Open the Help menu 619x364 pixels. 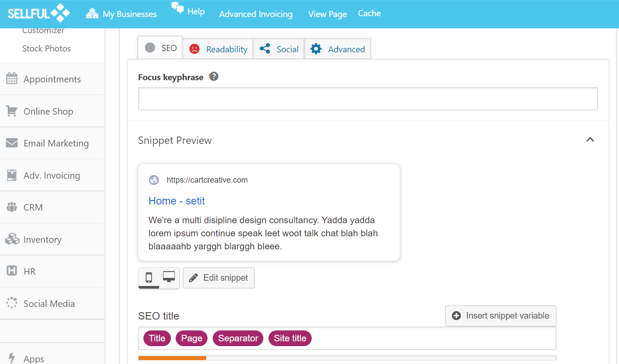(188, 10)
